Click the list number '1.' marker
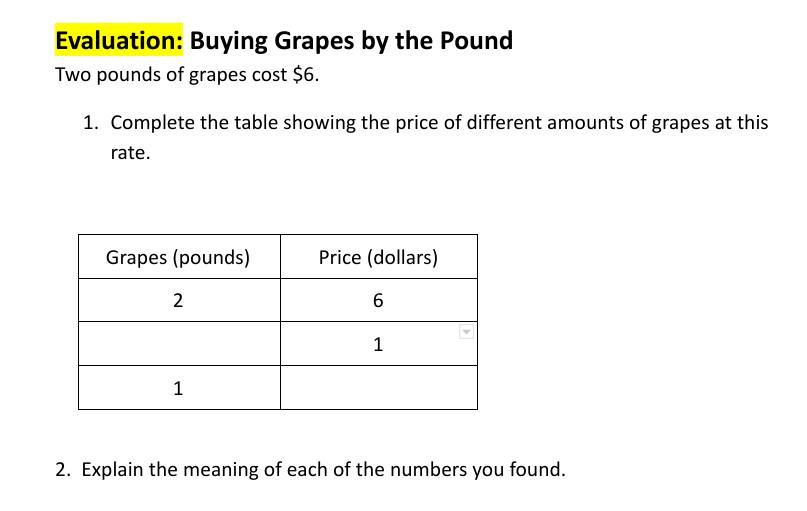The image size is (807, 511). (x=91, y=123)
